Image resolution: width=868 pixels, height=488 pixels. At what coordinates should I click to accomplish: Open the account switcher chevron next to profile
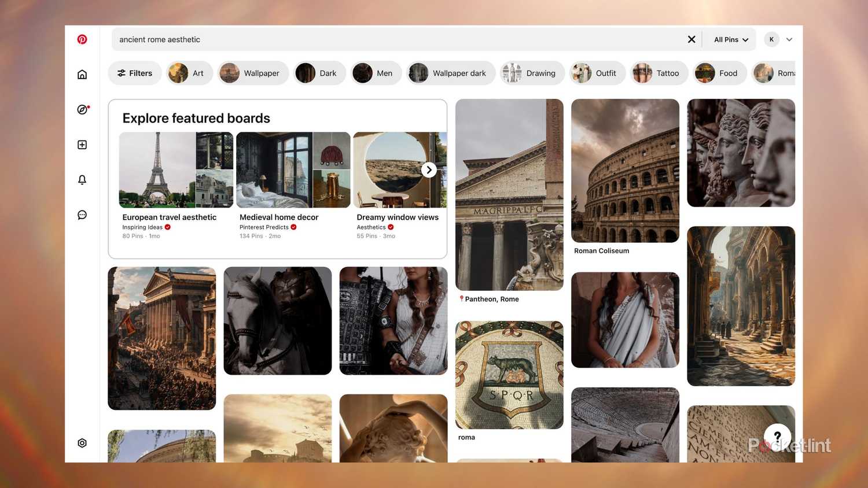(x=789, y=39)
